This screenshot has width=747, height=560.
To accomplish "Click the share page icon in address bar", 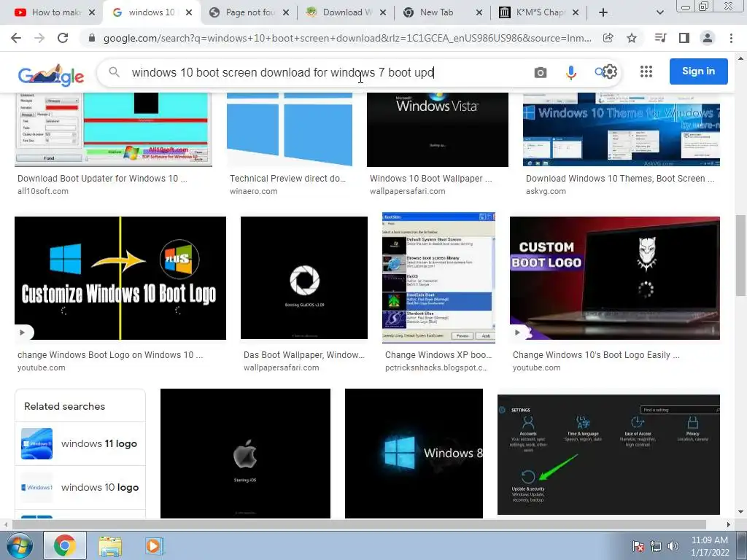I will 608,38.
